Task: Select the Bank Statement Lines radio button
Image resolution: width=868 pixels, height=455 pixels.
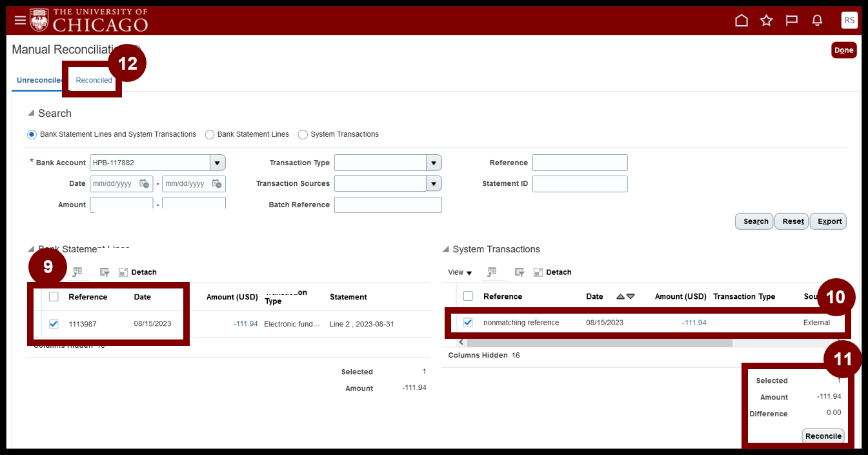Action: (209, 134)
